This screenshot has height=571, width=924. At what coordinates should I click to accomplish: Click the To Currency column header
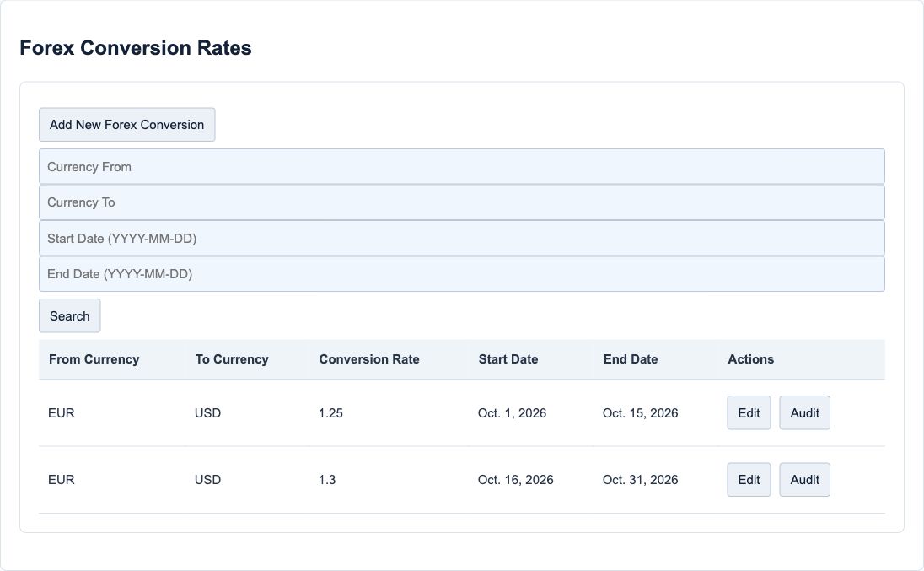pyautogui.click(x=232, y=358)
